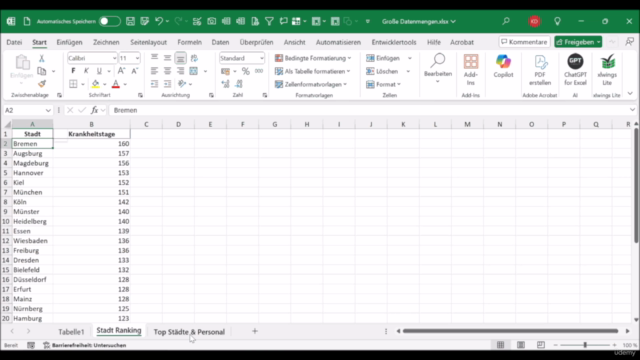Adjust the zoom slider in status bar

[x=585, y=345]
